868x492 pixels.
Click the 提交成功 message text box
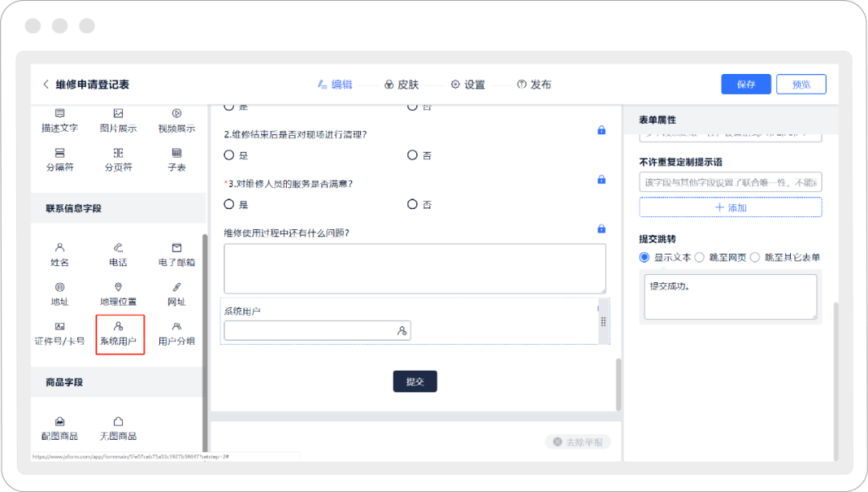[730, 297]
